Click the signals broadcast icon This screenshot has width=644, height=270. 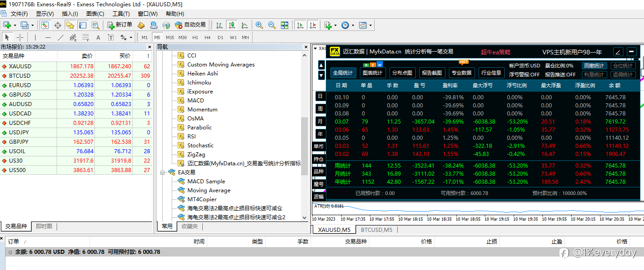(166, 25)
